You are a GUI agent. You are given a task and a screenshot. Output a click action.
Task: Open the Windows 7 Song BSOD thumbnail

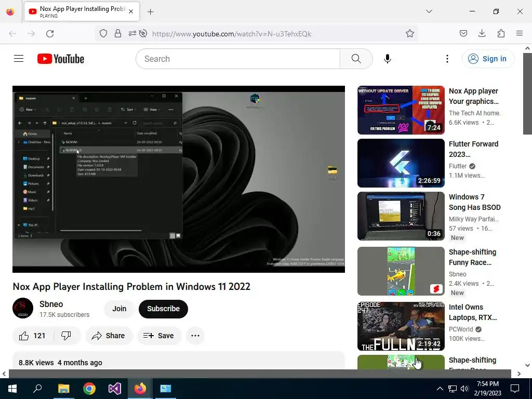tap(401, 216)
